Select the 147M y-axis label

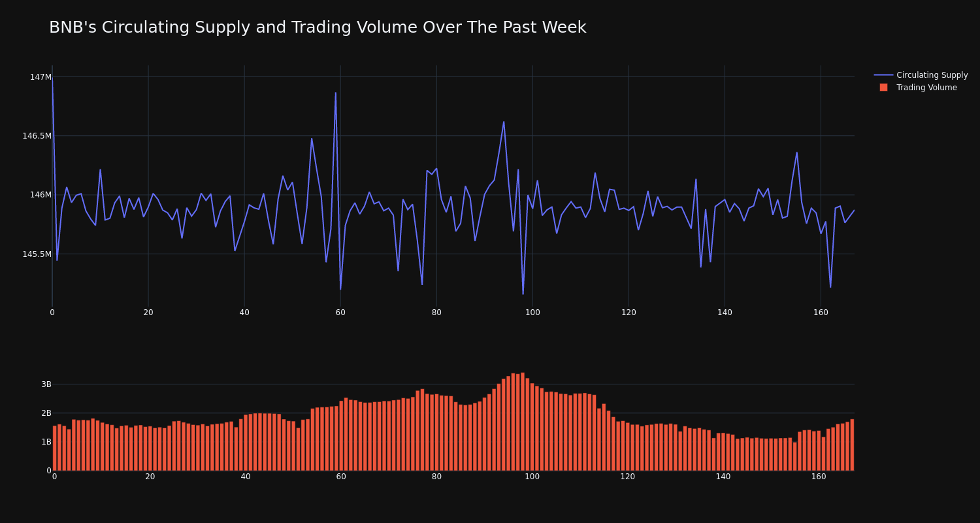[x=41, y=77]
